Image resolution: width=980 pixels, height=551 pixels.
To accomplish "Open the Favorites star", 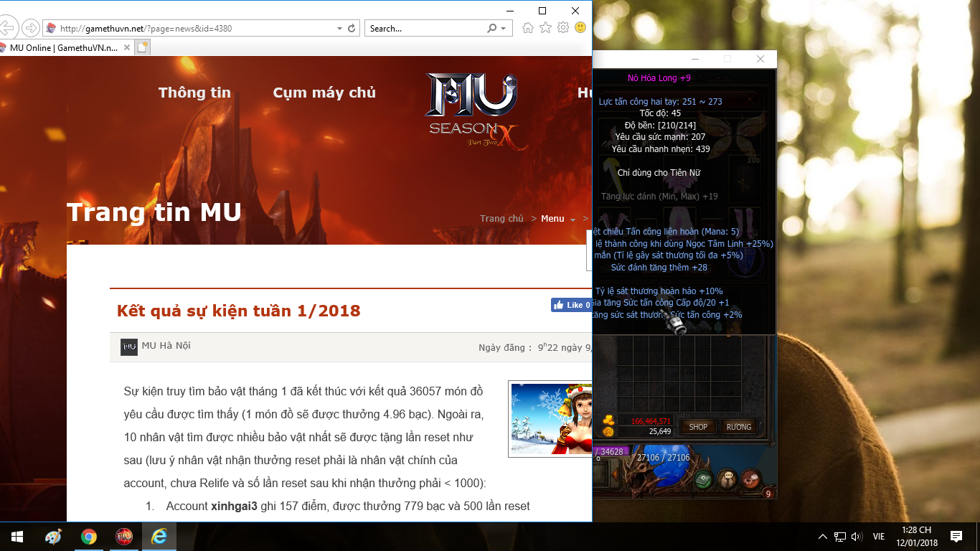I will 545,28.
